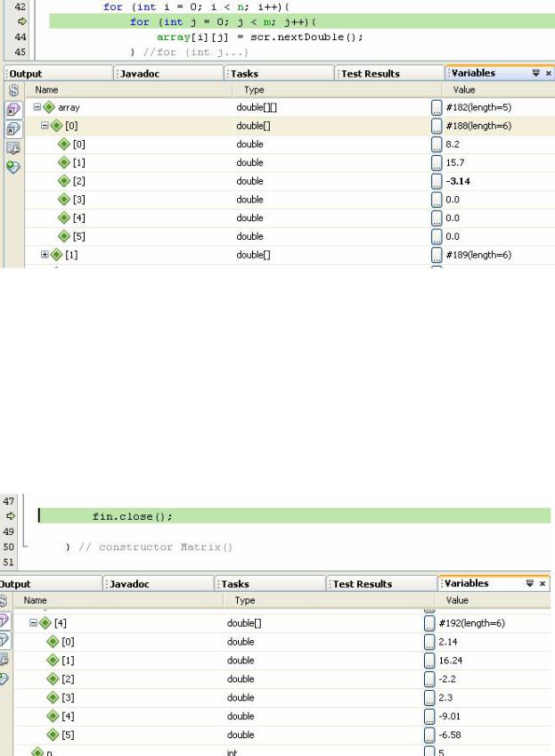Click the purple cube sidebar icon beside the array row

13,110
